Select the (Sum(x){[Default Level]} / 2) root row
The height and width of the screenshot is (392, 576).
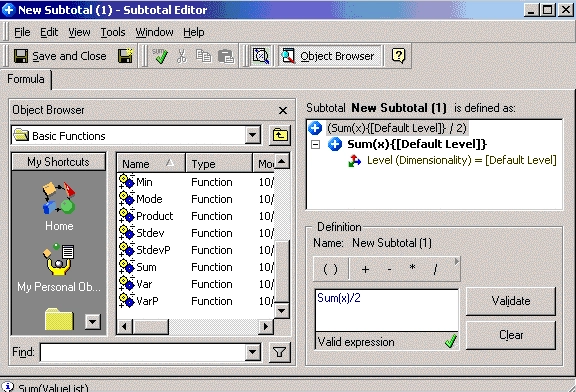point(397,128)
